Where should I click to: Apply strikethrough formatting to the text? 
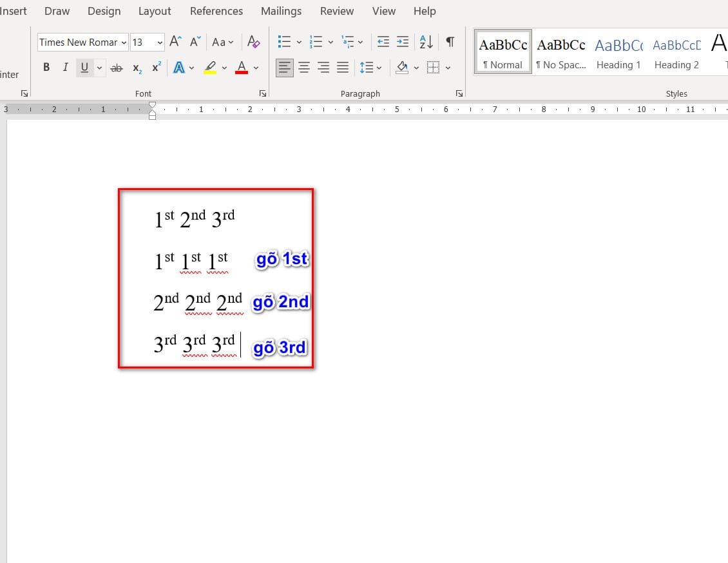pos(117,68)
